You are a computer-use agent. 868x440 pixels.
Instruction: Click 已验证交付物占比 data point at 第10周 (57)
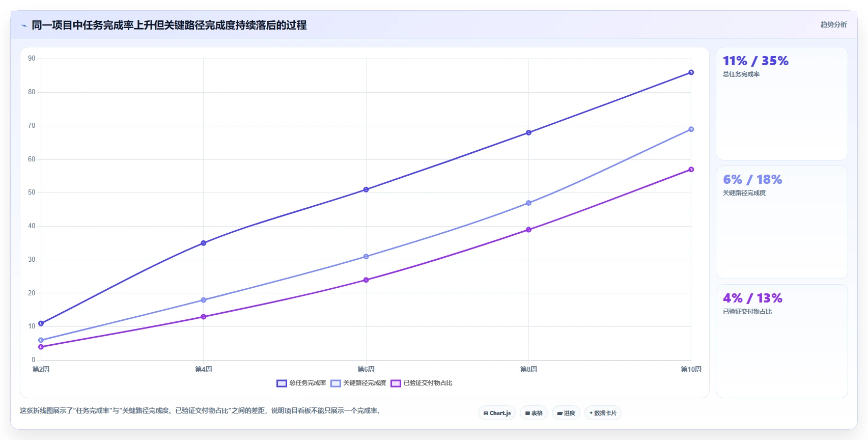[691, 170]
